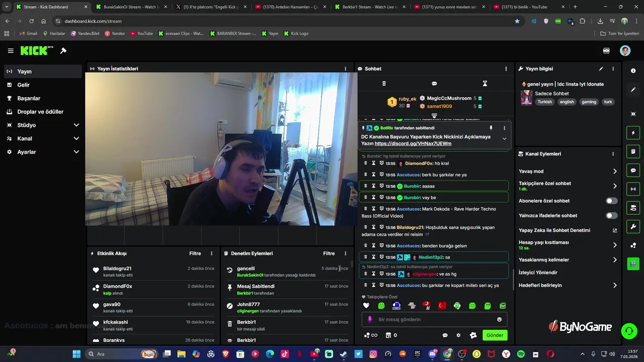
Task: Click the gancelli moderation action entry
Action: click(x=287, y=271)
